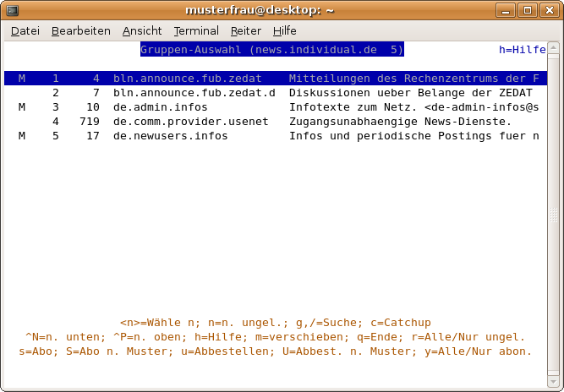Open the Terminal menu
Viewport: 564px width, 392px height.
pyautogui.click(x=196, y=30)
